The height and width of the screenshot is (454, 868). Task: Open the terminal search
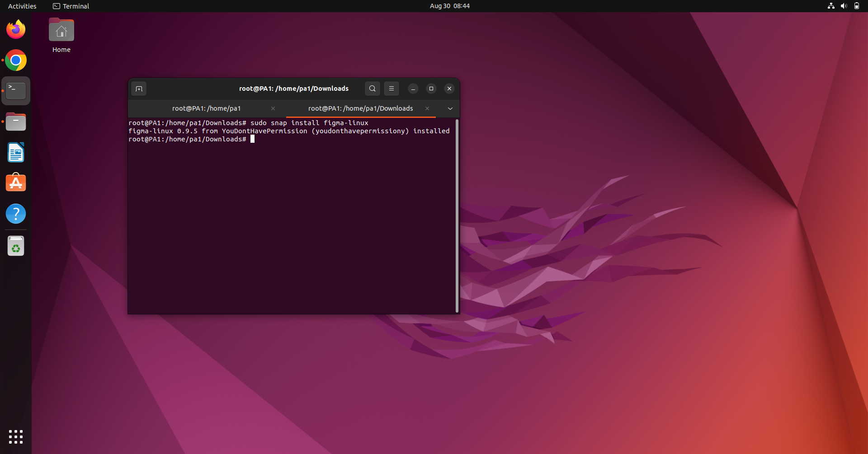tap(372, 89)
